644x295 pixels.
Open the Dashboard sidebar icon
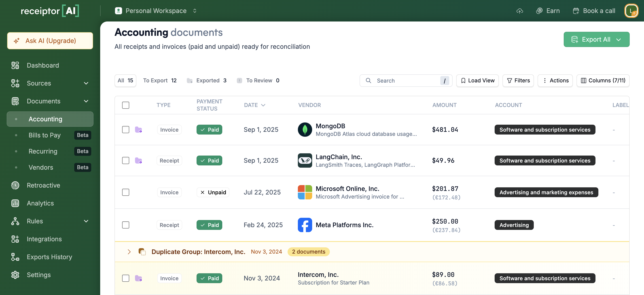15,65
